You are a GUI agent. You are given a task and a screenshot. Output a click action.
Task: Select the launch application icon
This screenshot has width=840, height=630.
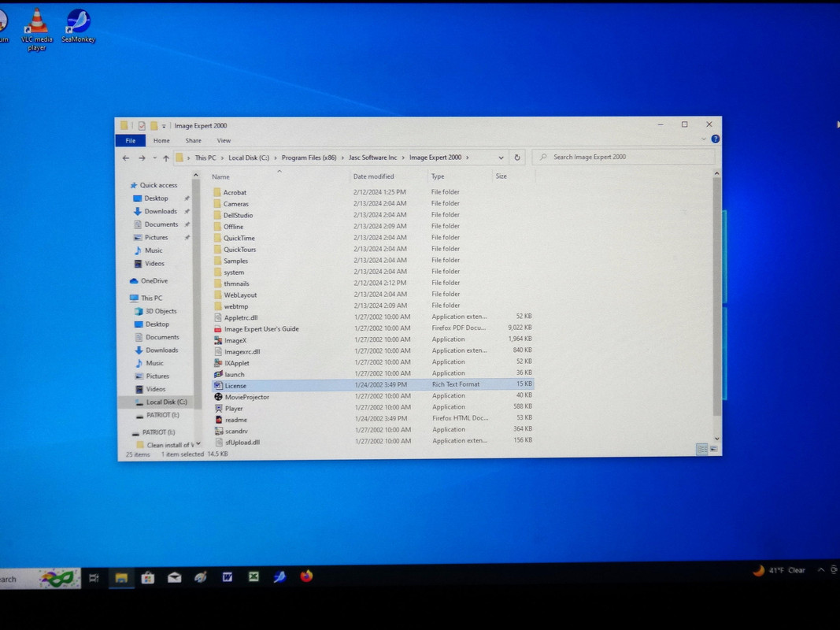[x=218, y=375]
